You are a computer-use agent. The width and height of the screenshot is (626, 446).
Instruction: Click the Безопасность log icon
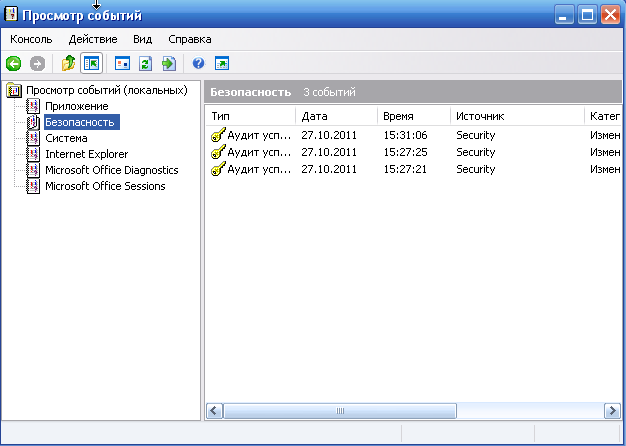(33, 122)
